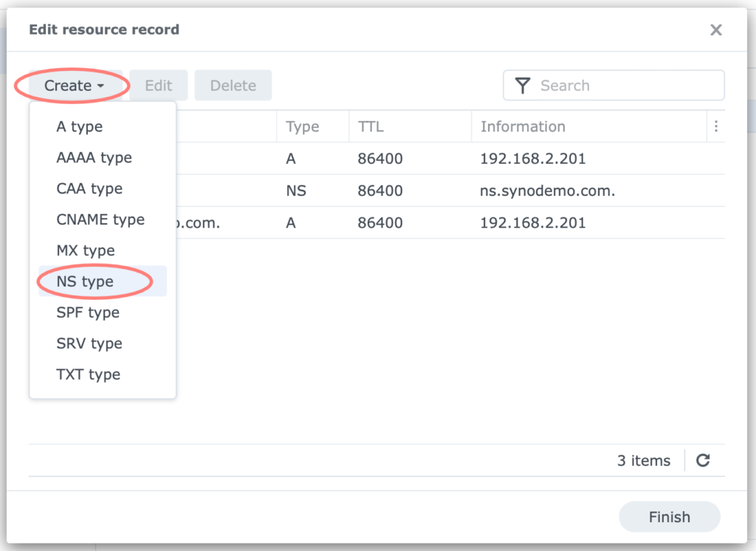Click the disabled Edit button
The image size is (756, 551).
click(158, 85)
